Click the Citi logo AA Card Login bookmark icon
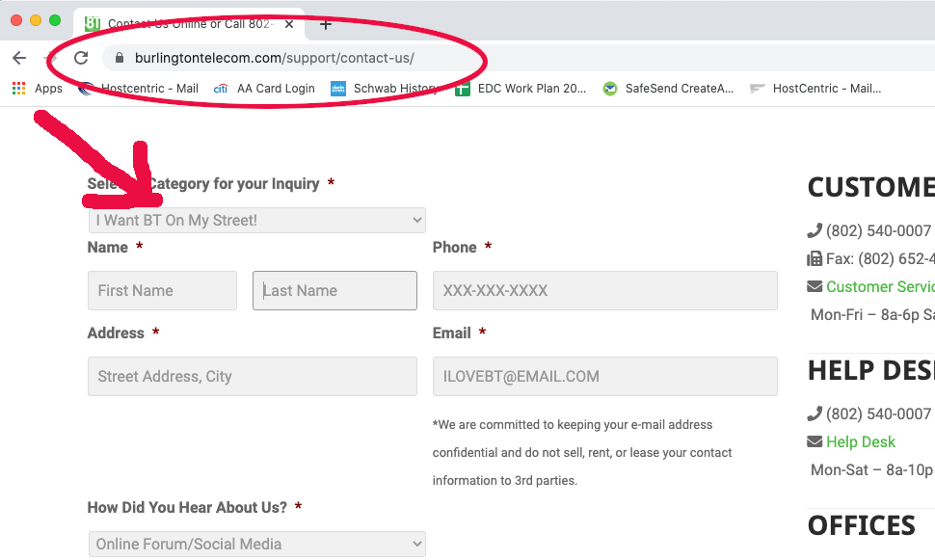The image size is (935, 560). click(221, 89)
